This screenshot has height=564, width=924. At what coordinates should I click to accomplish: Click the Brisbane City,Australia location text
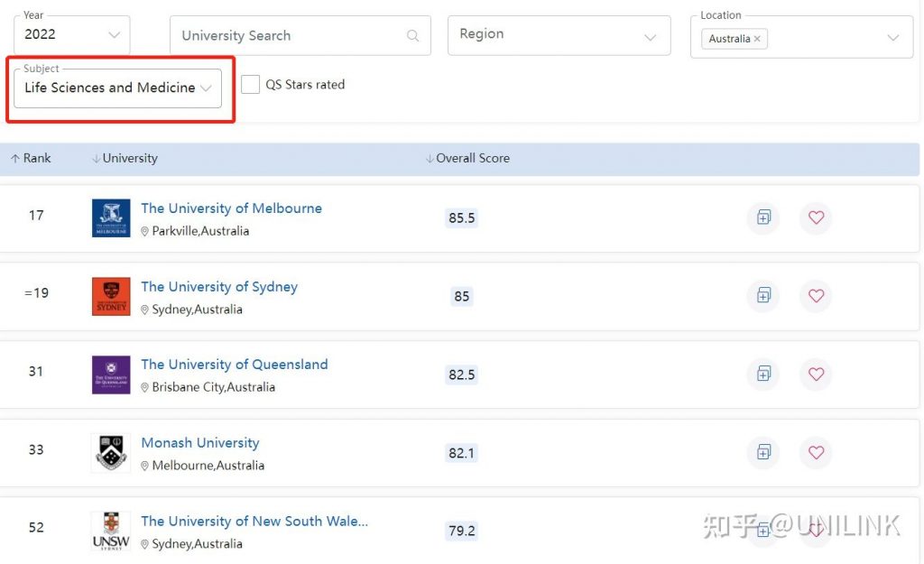tap(213, 387)
